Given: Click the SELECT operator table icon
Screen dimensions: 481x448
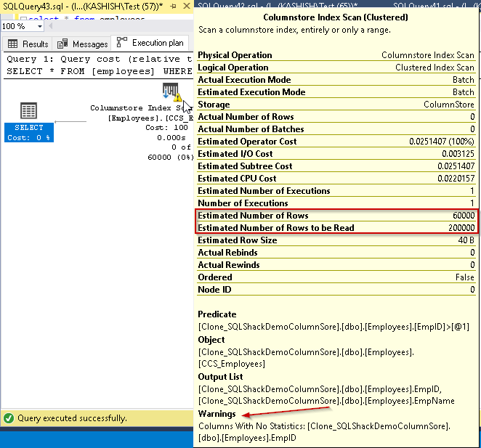Looking at the screenshot, I should click(x=28, y=110).
